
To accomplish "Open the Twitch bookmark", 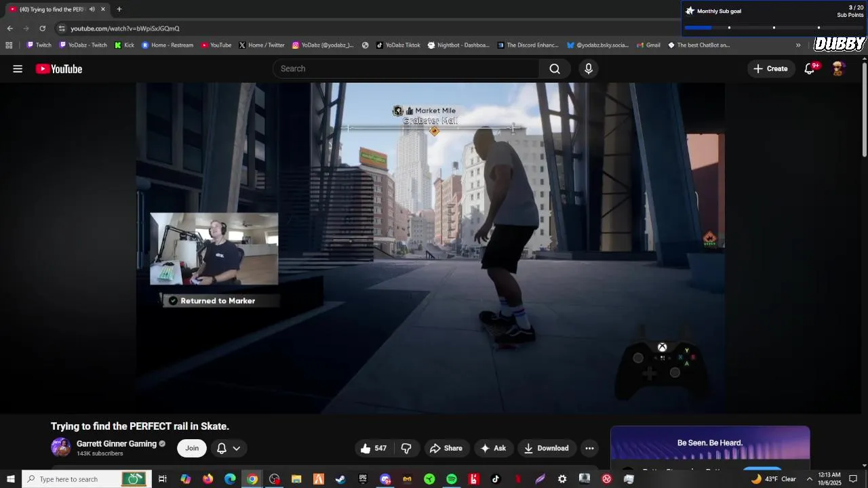I will [39, 45].
